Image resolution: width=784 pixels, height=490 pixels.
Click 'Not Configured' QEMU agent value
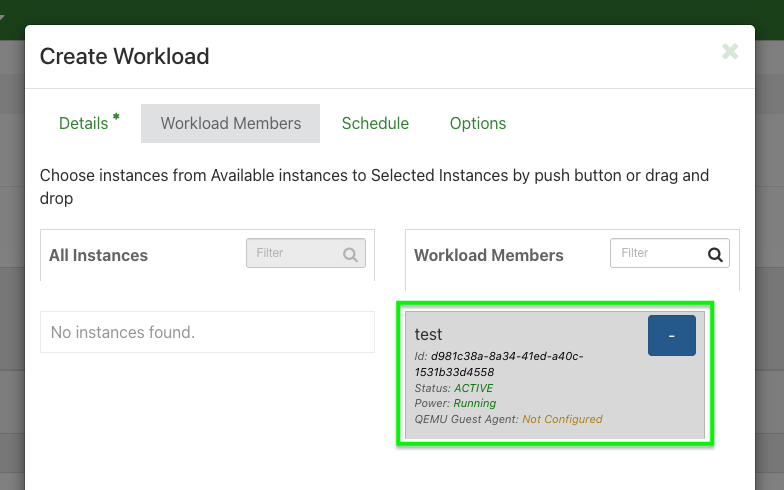562,419
